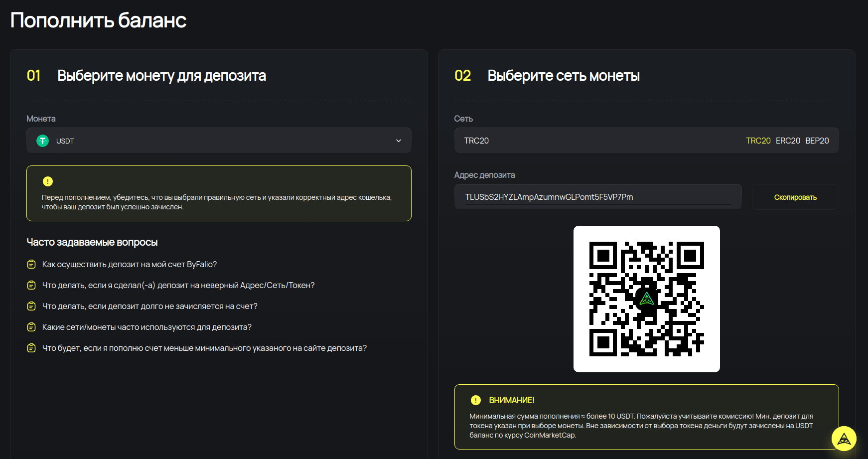Open FAQ about deposit taking long to credit
Viewport: 868px width, 459px height.
click(150, 306)
